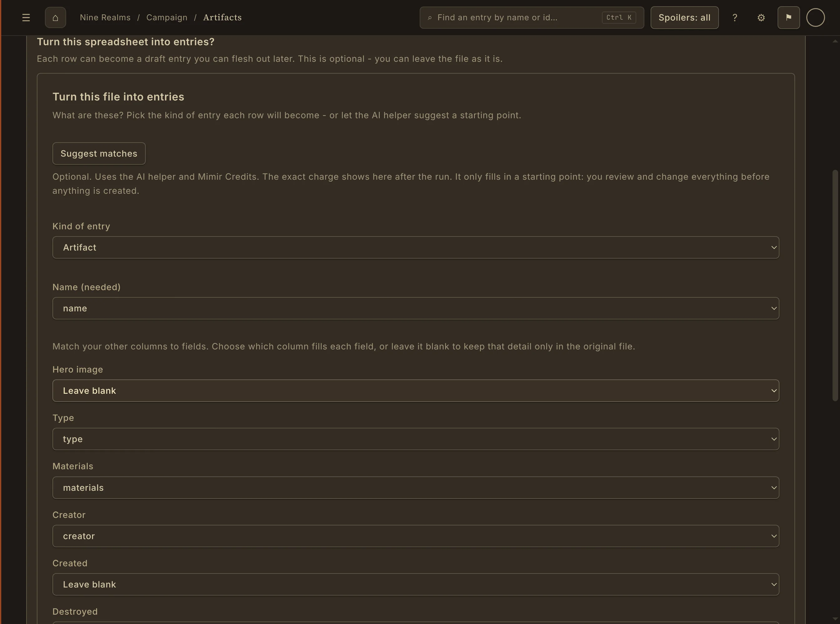Image resolution: width=840 pixels, height=624 pixels.
Task: Open Type field dropdown
Action: tap(416, 439)
